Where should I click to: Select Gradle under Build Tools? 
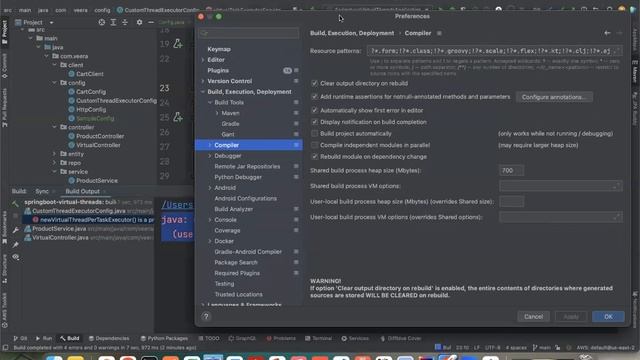230,124
